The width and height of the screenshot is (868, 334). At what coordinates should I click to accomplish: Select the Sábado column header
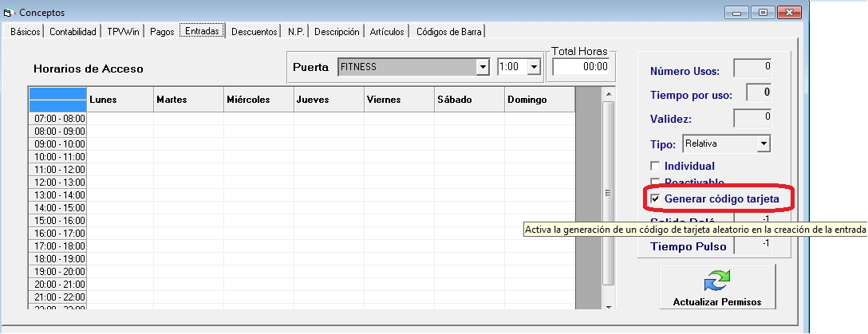[x=469, y=100]
